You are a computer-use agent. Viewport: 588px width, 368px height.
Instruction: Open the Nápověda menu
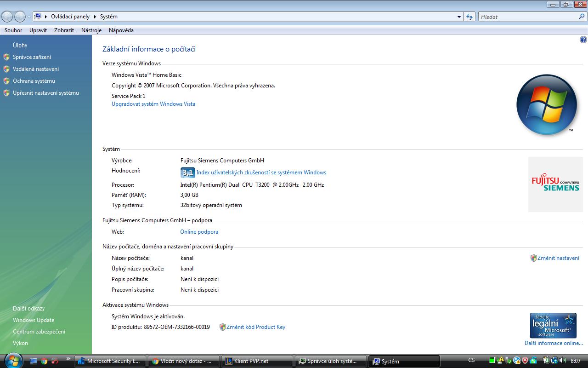[121, 30]
